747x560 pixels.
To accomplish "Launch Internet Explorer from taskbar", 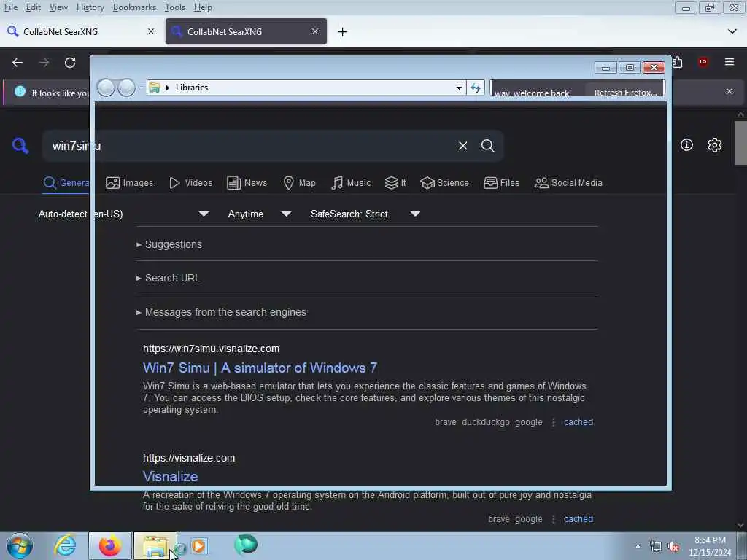I will tap(65, 545).
